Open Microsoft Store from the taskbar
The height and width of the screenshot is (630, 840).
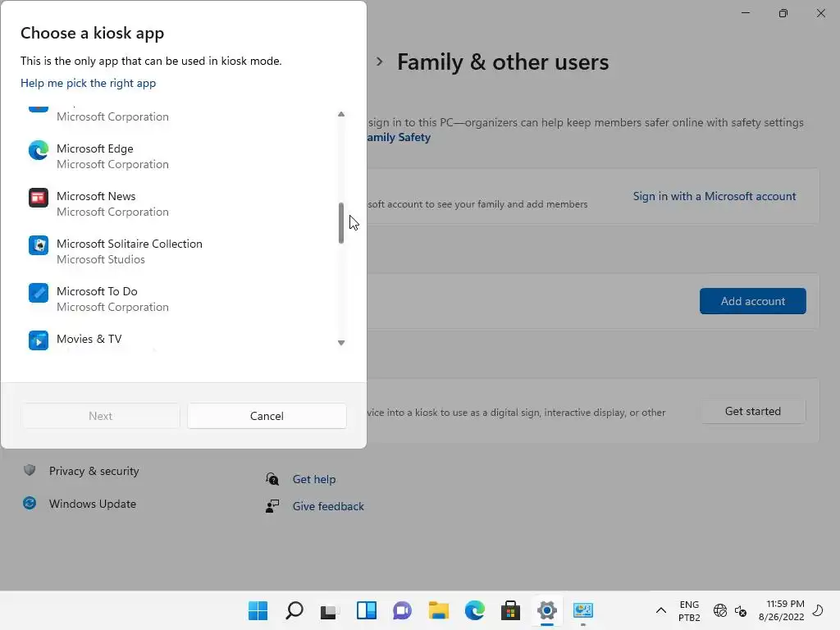tap(510, 610)
